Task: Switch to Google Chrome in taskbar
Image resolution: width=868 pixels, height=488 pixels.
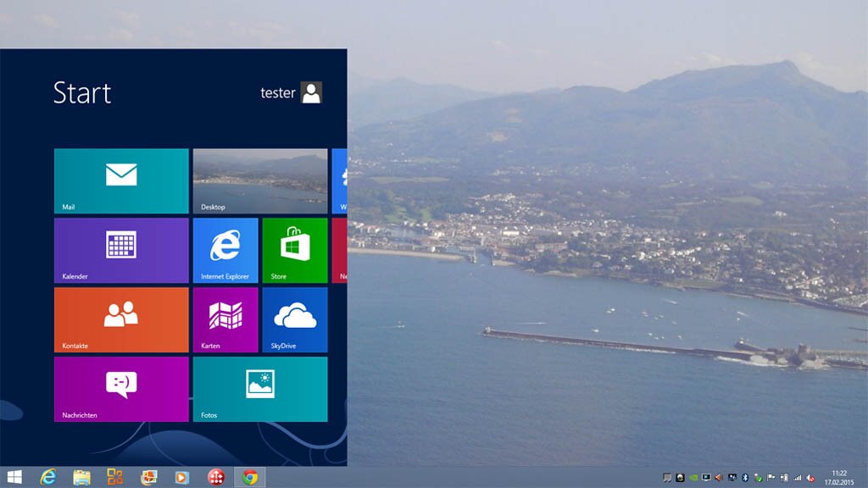Action: pyautogui.click(x=249, y=477)
